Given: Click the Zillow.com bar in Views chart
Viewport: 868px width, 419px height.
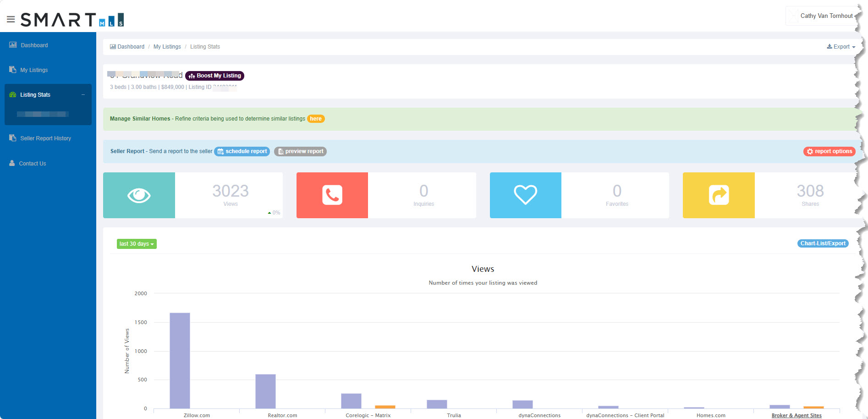Looking at the screenshot, I should (x=180, y=361).
